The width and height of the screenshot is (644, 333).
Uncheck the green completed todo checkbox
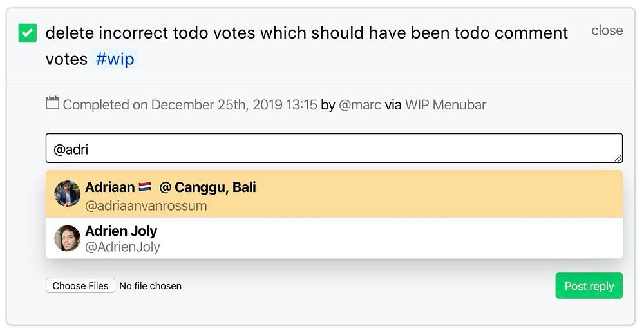(28, 33)
